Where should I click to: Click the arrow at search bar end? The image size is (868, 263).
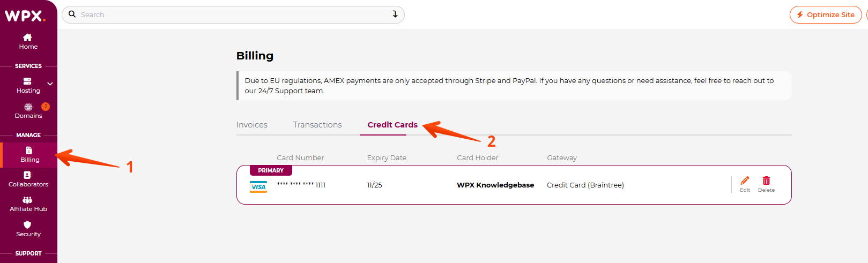pyautogui.click(x=395, y=14)
